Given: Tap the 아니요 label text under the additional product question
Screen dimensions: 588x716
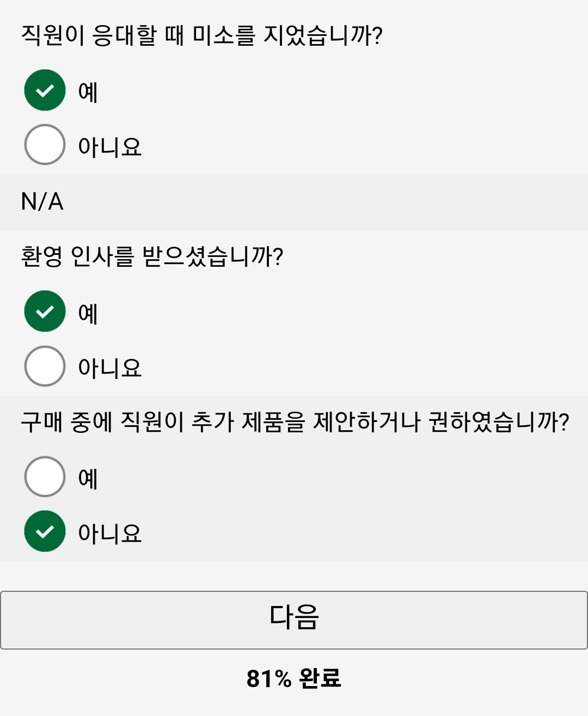Looking at the screenshot, I should (110, 533).
